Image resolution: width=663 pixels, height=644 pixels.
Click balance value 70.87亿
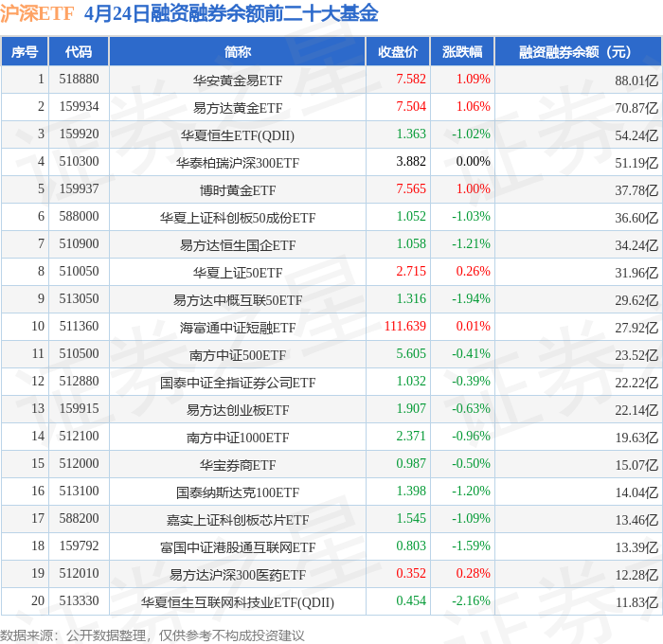636,108
